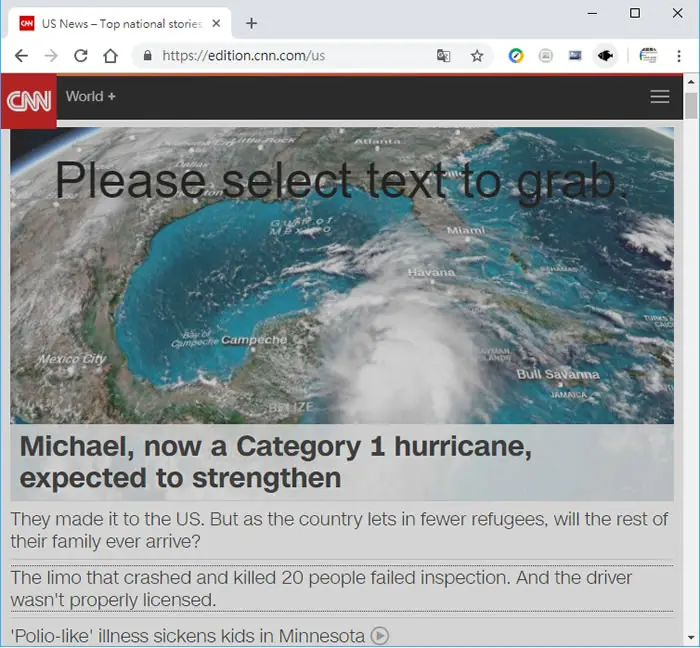
Task: Bookmark this page with the star
Action: (477, 56)
